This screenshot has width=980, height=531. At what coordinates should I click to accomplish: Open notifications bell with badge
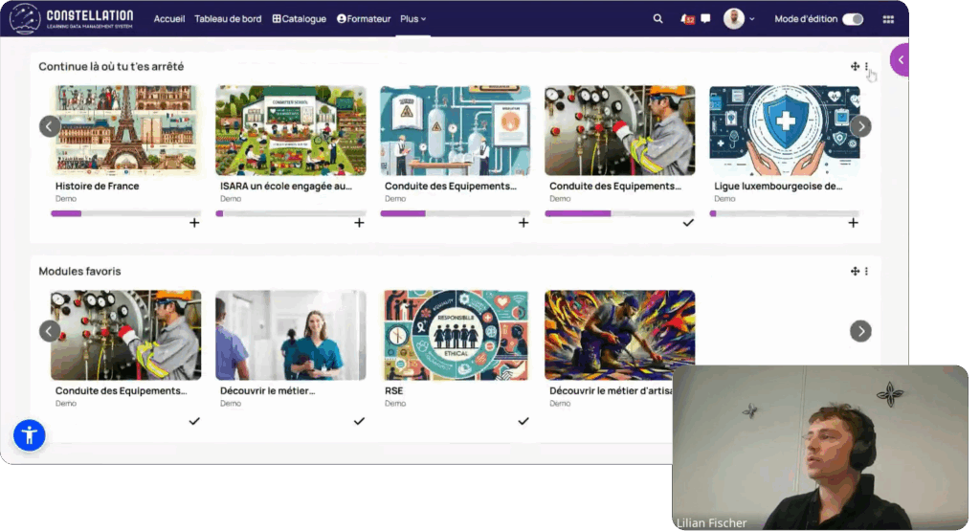(685, 19)
